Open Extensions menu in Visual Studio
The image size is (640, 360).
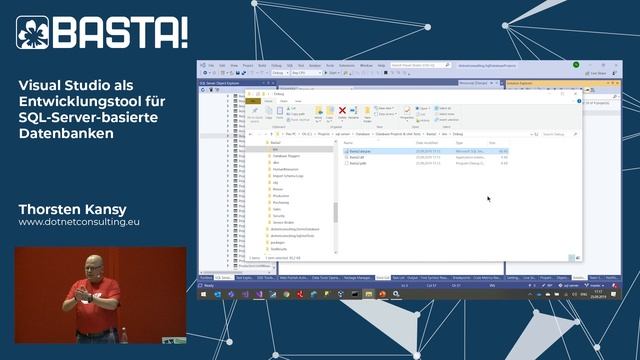pos(347,65)
